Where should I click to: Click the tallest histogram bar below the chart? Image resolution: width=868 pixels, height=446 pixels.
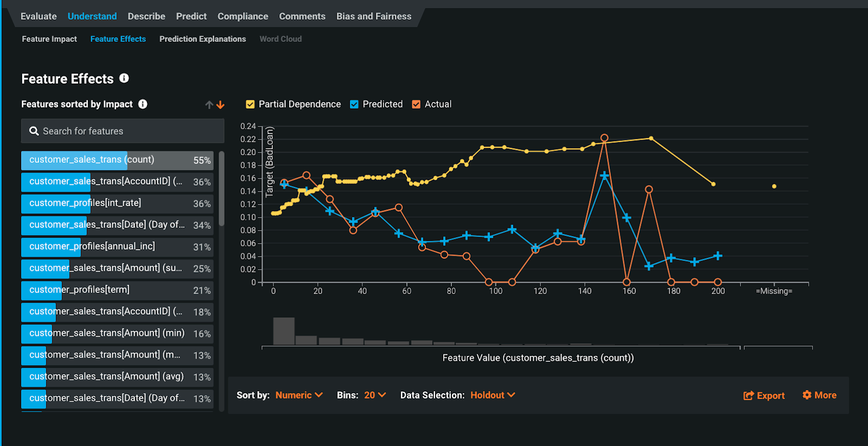(284, 331)
